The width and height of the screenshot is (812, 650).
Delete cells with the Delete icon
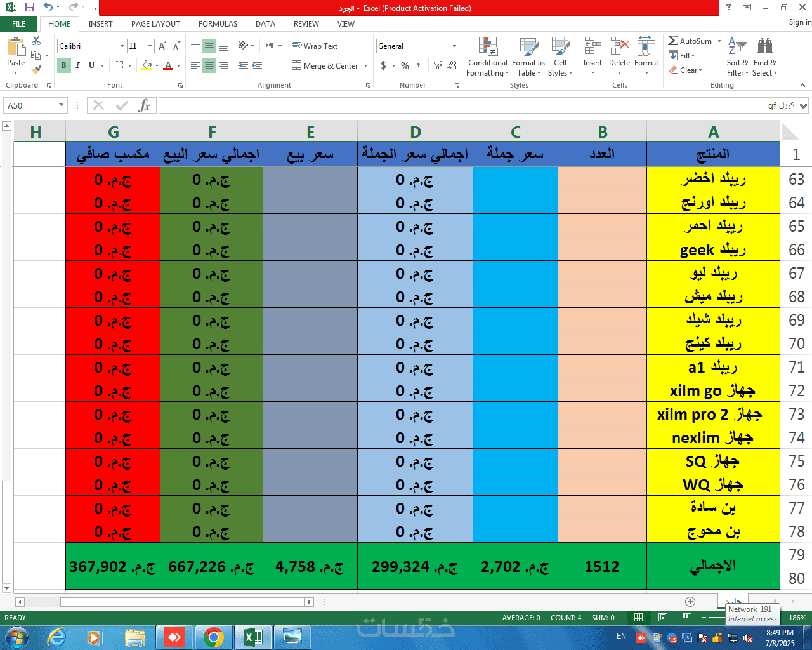619,48
